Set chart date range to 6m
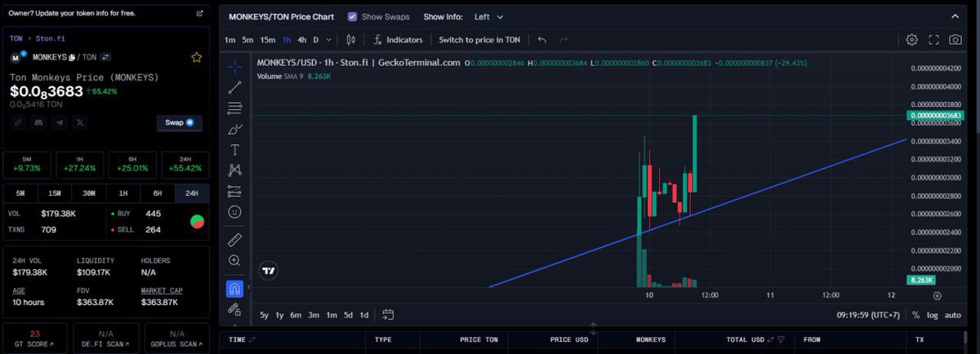980x354 pixels. pyautogui.click(x=296, y=315)
